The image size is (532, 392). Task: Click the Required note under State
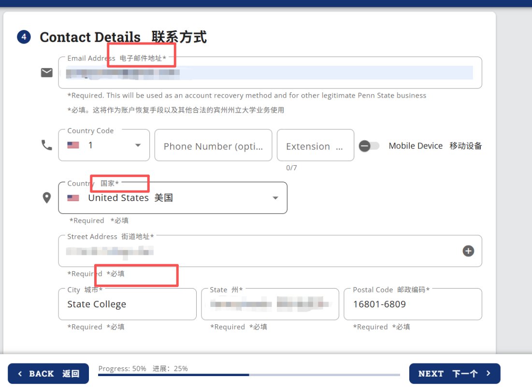pos(239,327)
